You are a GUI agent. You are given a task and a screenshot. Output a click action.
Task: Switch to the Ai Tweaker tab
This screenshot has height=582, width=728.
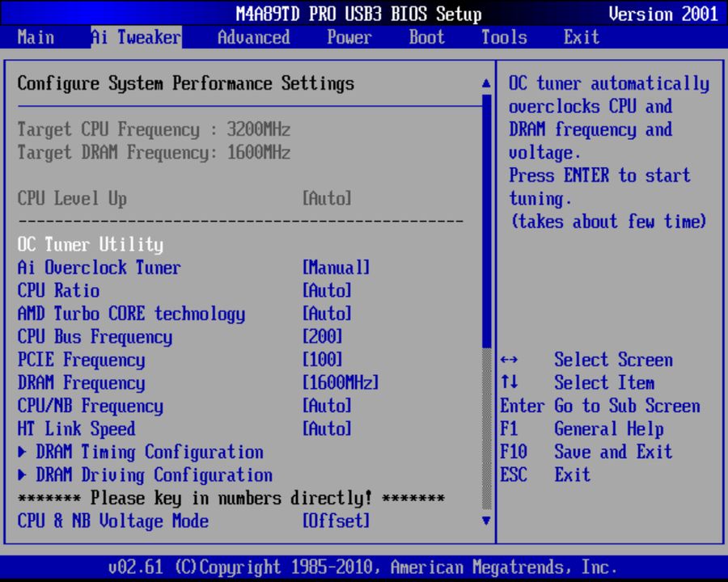pos(134,37)
